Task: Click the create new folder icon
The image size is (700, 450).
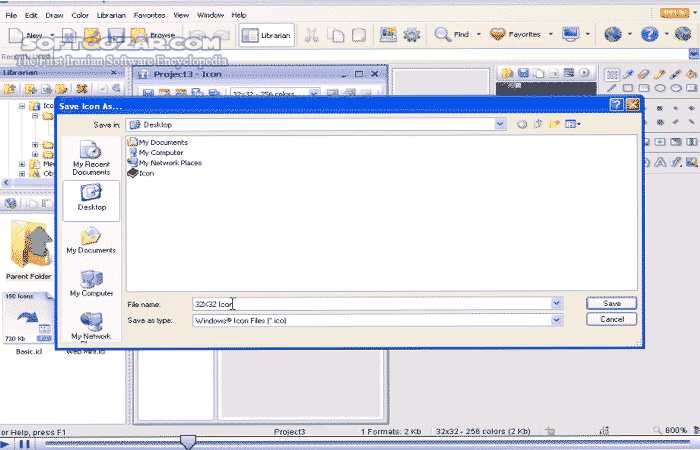Action: [553, 124]
